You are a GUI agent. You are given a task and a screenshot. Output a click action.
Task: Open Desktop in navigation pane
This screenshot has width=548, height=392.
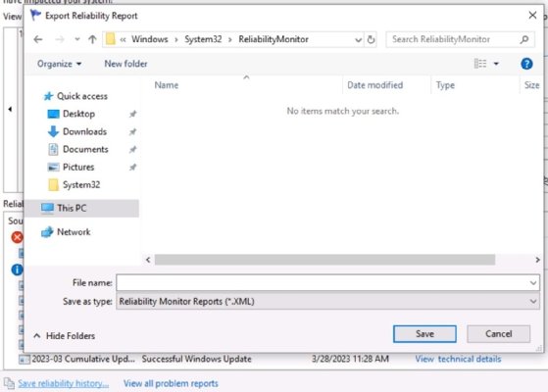coord(79,114)
